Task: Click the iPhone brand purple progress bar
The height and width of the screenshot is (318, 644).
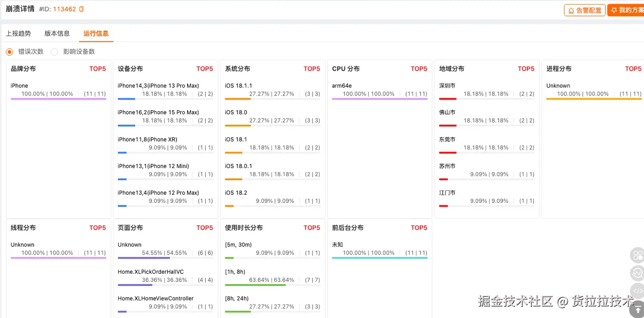Action: [58, 99]
